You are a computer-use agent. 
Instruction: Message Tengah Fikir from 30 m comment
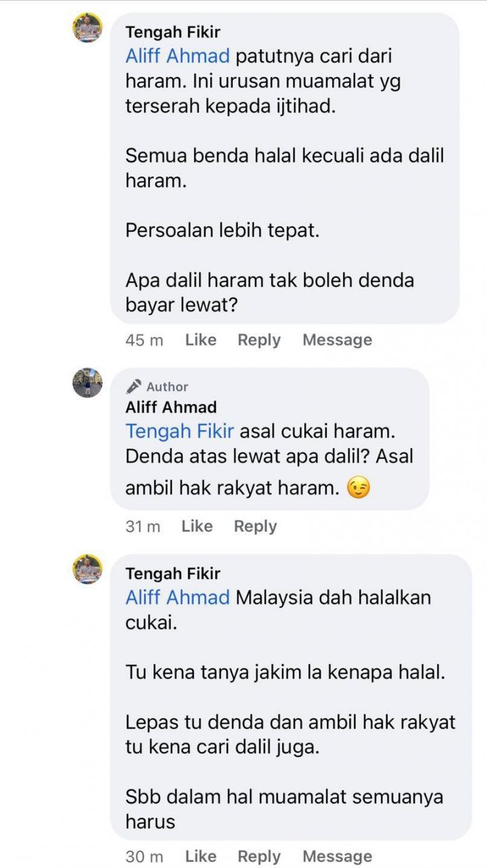pos(337,856)
